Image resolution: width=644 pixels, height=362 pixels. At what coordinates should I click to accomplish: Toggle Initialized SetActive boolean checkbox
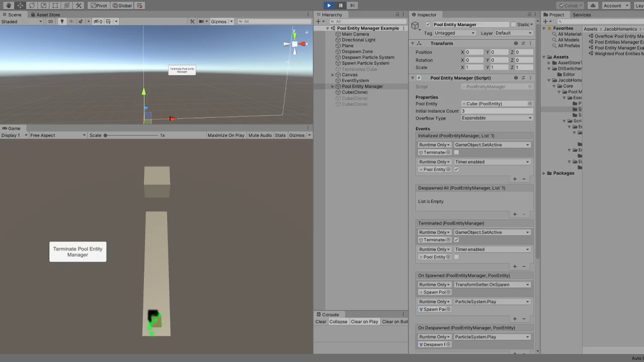456,152
